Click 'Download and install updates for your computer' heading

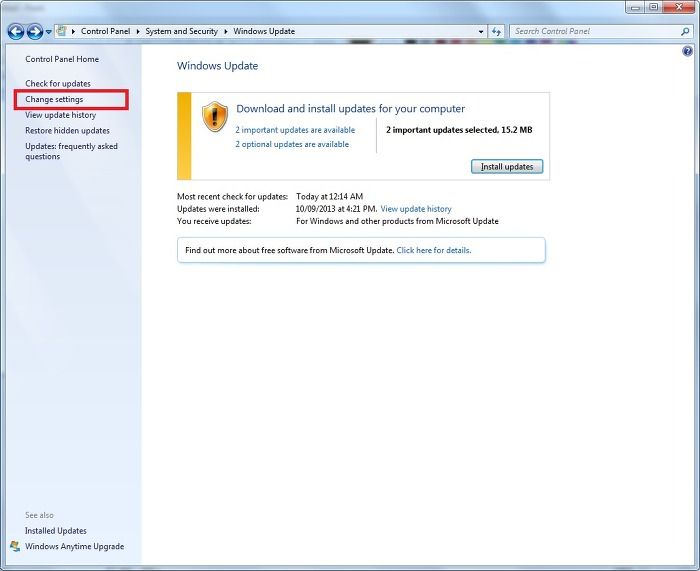point(350,109)
